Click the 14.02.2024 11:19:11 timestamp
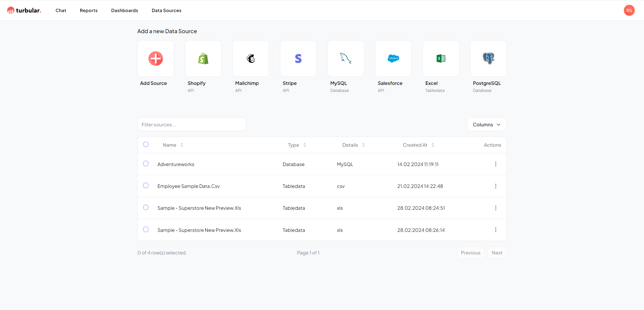 418,164
